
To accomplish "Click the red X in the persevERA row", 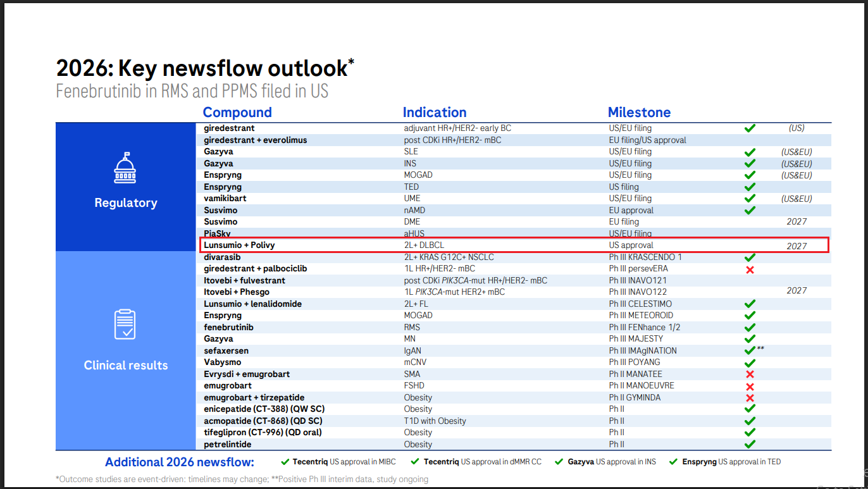I will click(x=750, y=269).
